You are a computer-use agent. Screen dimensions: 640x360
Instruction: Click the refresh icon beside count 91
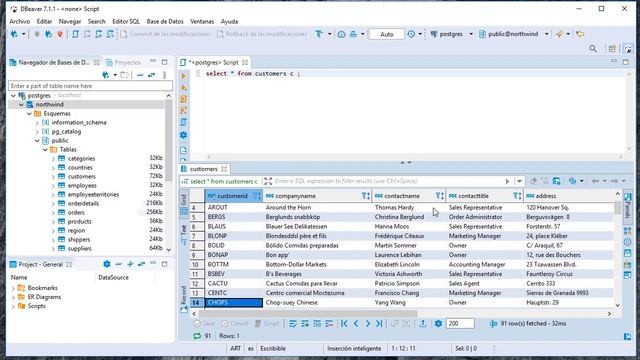point(197,336)
